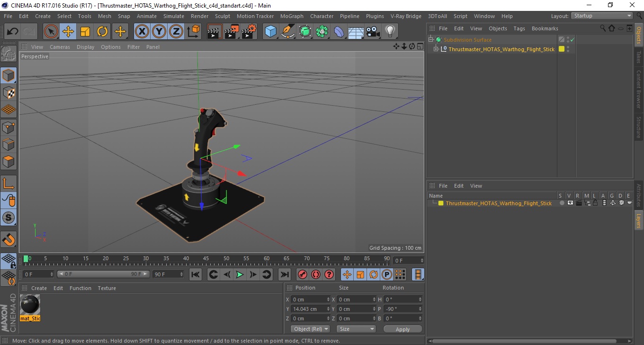
Task: Switch to the Layers side tab
Action: click(x=639, y=220)
